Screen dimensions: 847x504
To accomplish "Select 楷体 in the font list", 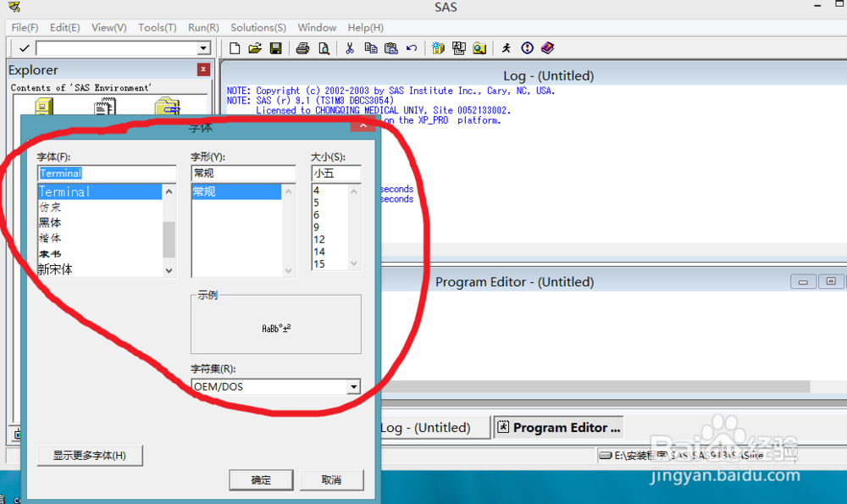I will [99, 238].
